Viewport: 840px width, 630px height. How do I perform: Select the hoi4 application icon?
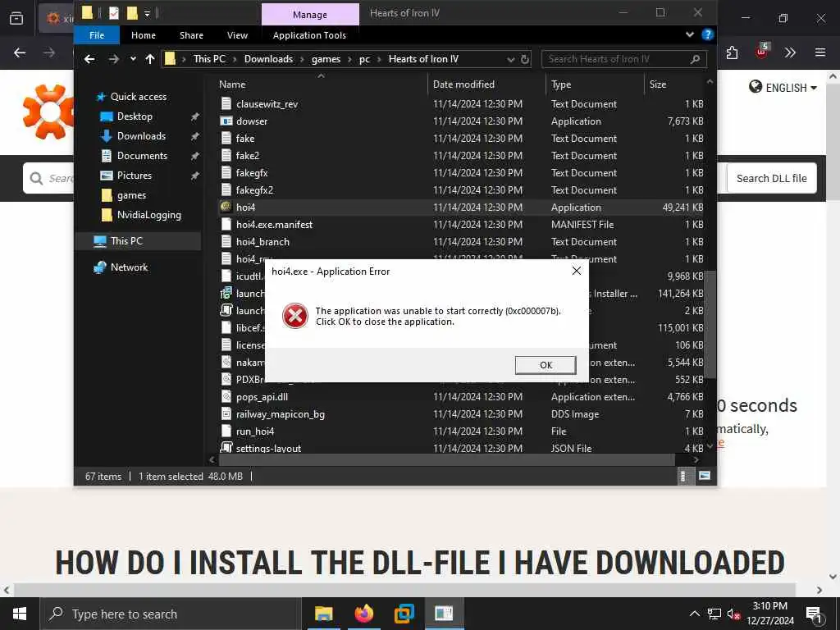[x=226, y=207]
